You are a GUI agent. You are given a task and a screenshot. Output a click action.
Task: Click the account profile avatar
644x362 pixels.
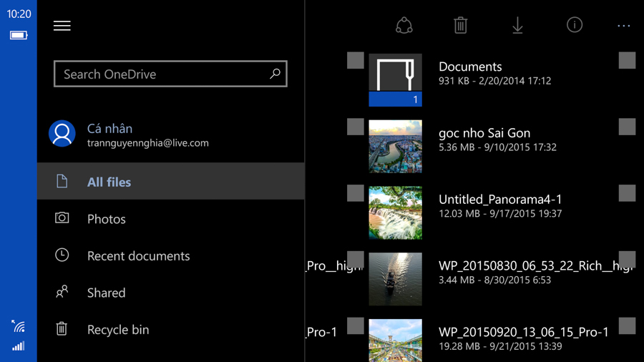click(62, 134)
